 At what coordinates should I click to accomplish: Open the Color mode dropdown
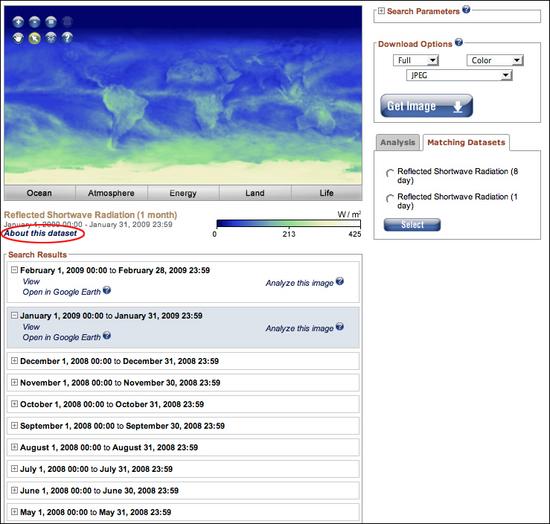[x=495, y=60]
